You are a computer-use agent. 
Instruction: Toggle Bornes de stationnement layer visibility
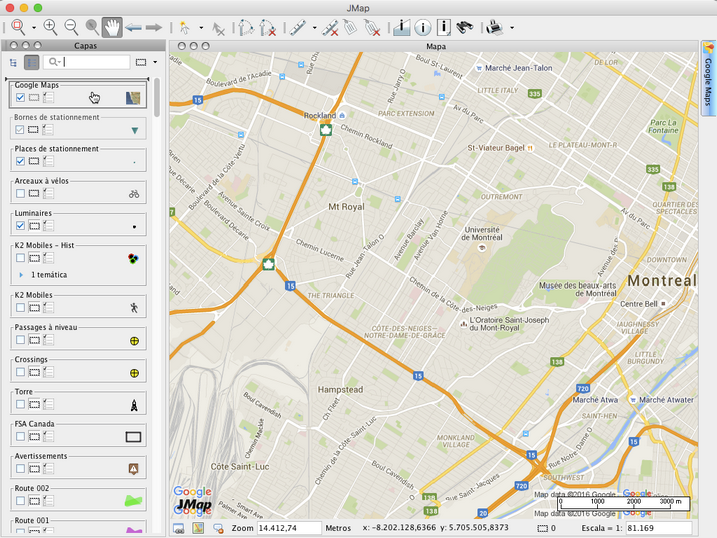click(20, 130)
